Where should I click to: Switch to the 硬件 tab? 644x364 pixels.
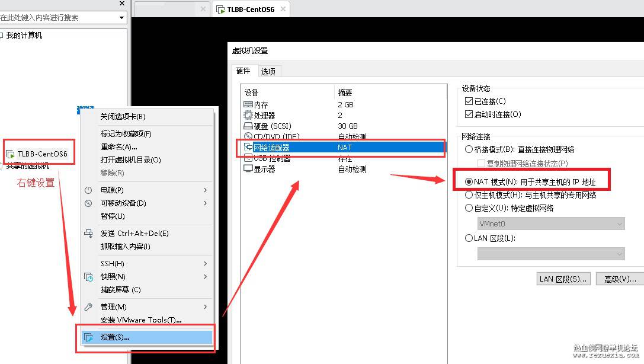click(244, 71)
